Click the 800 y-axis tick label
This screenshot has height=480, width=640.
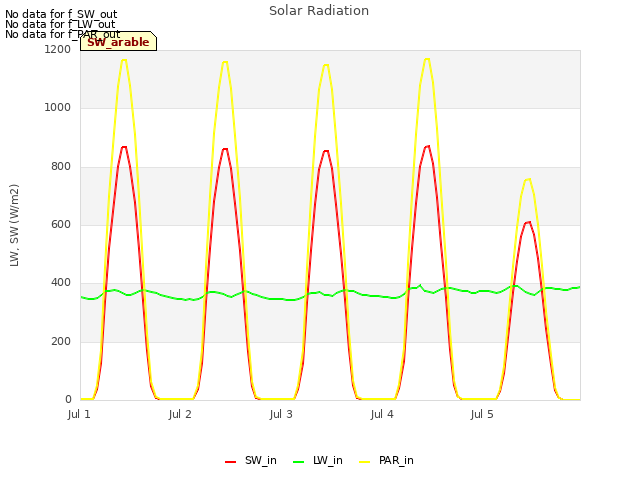coord(61,167)
